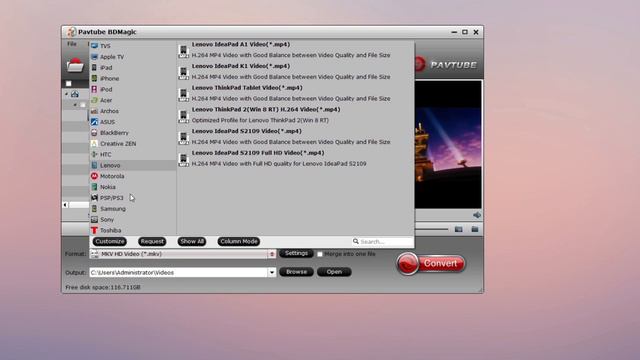Choose Lenovo IdeaPad A1 Video profile

click(296, 50)
